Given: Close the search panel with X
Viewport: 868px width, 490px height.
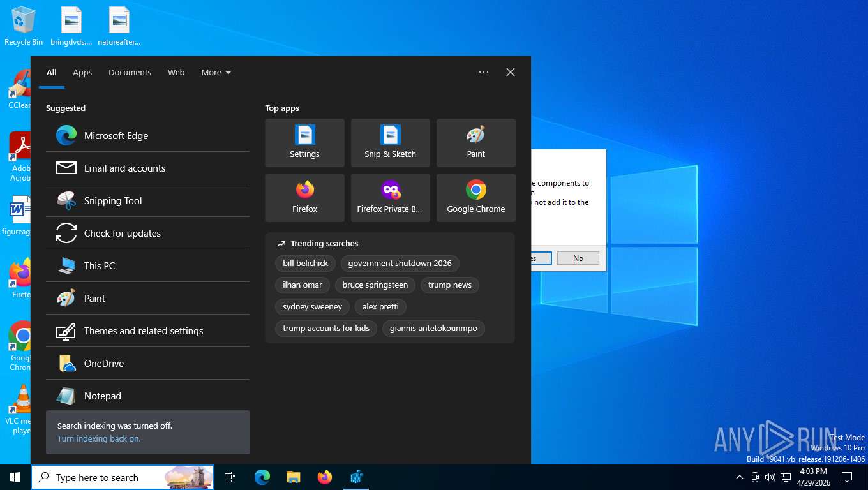Looking at the screenshot, I should [x=511, y=72].
